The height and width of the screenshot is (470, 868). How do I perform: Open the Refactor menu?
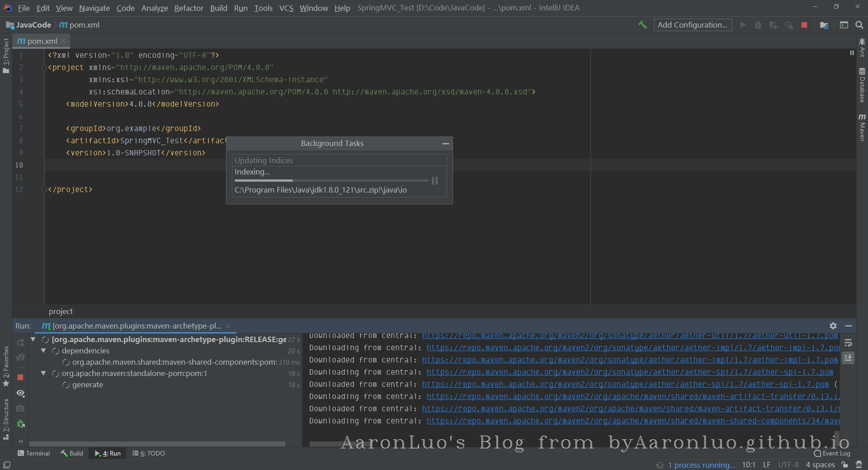pyautogui.click(x=189, y=8)
